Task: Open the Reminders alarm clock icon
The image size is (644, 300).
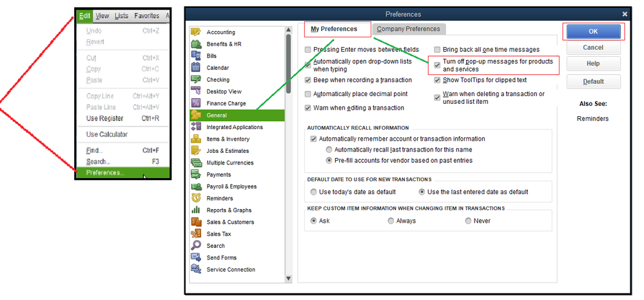Action: (x=196, y=198)
